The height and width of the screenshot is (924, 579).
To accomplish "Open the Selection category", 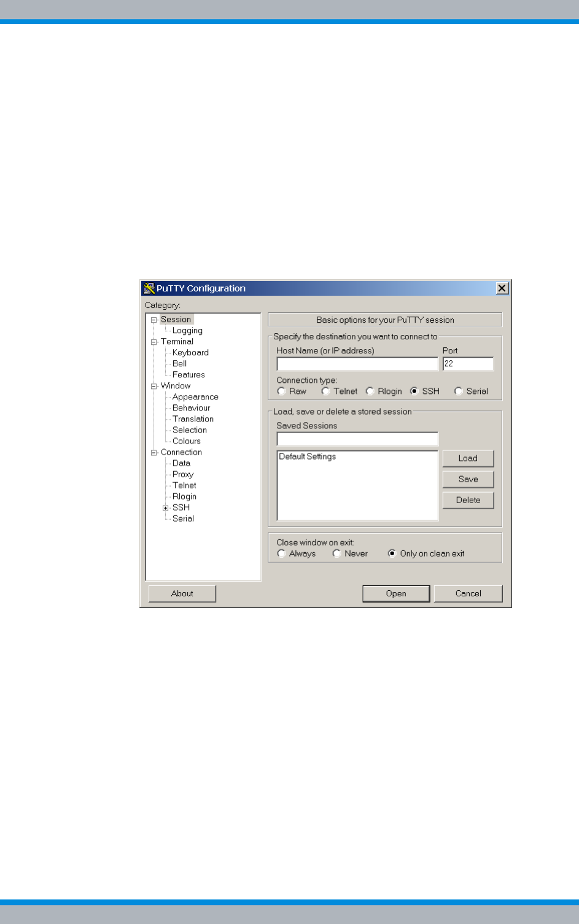I will (x=190, y=430).
